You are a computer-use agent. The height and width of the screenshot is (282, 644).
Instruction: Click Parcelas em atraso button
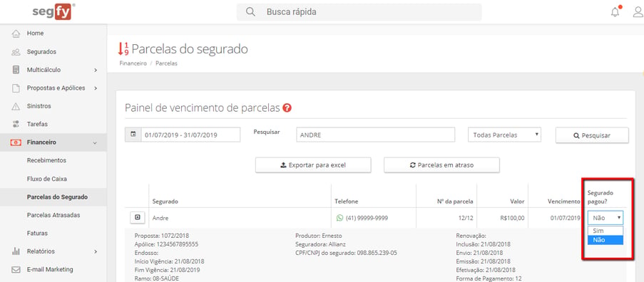coord(441,165)
